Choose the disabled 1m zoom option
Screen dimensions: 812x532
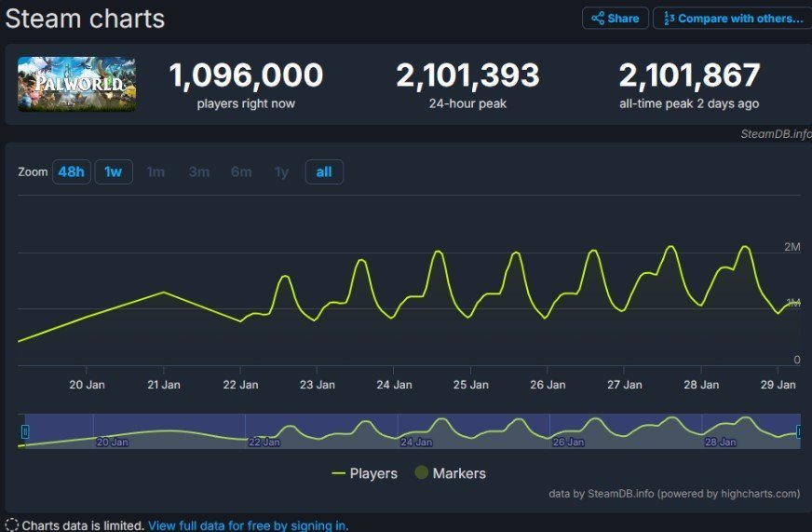pyautogui.click(x=156, y=172)
